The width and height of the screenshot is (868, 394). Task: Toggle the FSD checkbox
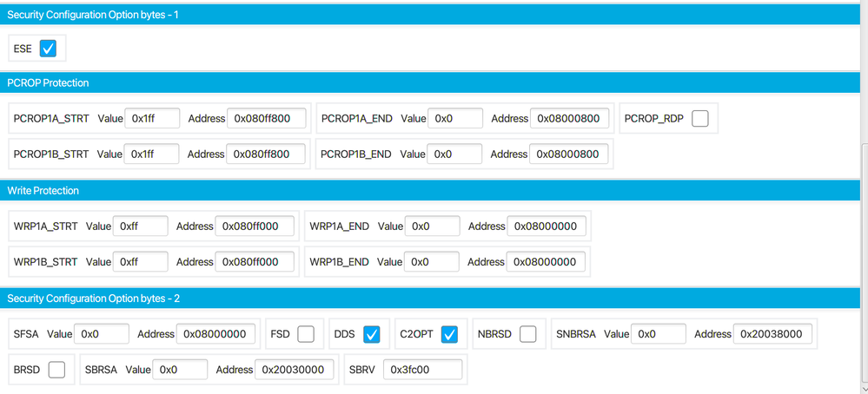(306, 334)
